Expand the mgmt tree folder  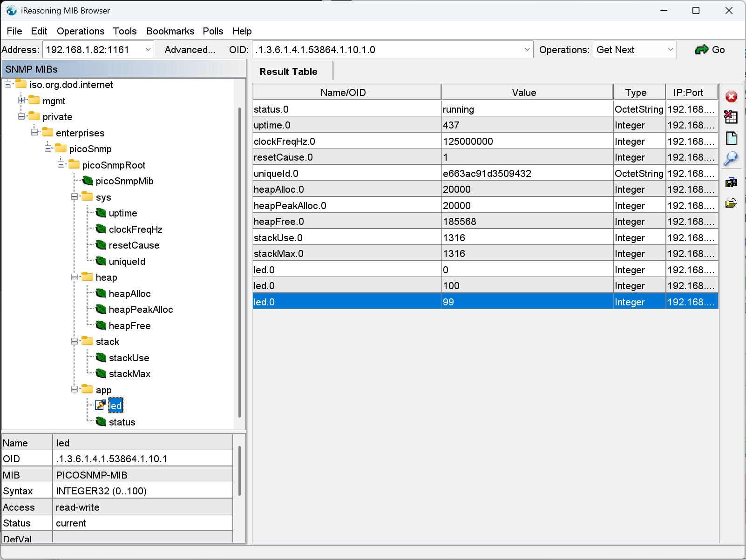[21, 101]
